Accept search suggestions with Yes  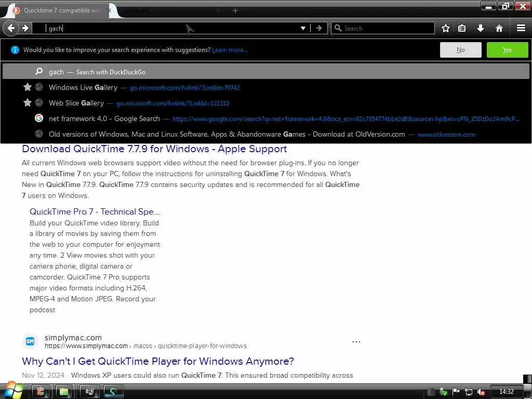507,50
